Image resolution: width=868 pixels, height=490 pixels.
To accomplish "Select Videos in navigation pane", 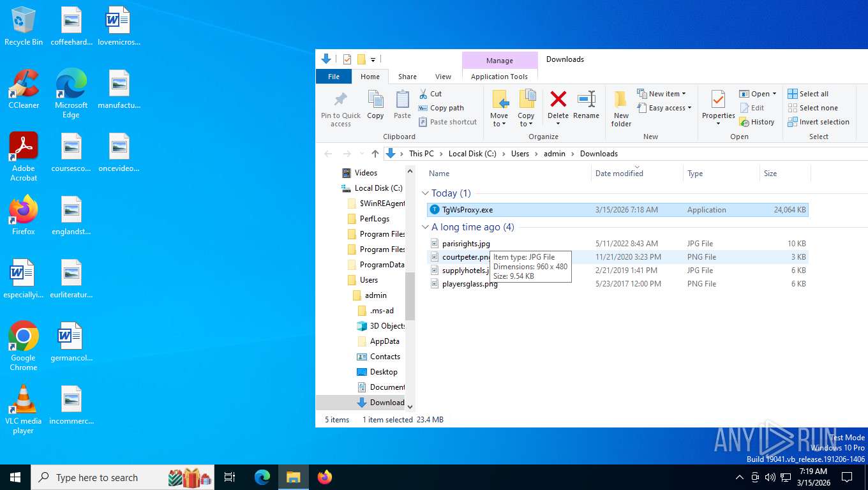I will [359, 173].
